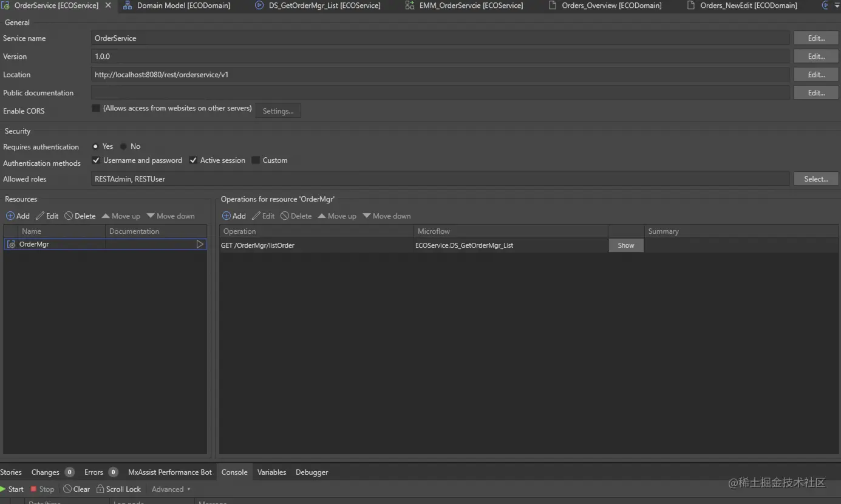Click the Service name field
This screenshot has height=504, width=841.
click(441, 38)
